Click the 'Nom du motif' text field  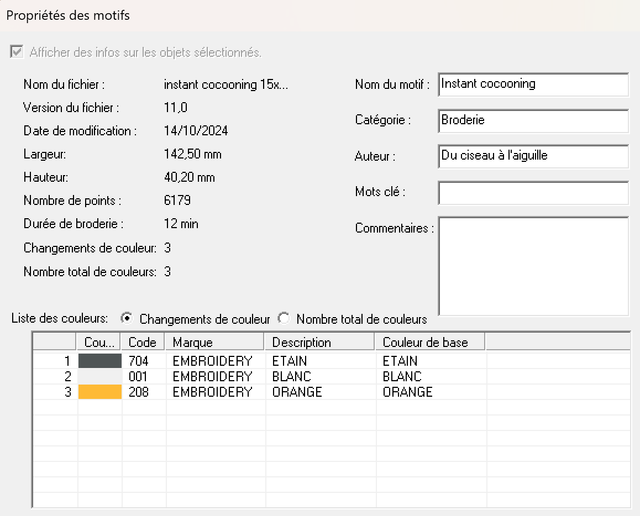(x=534, y=85)
